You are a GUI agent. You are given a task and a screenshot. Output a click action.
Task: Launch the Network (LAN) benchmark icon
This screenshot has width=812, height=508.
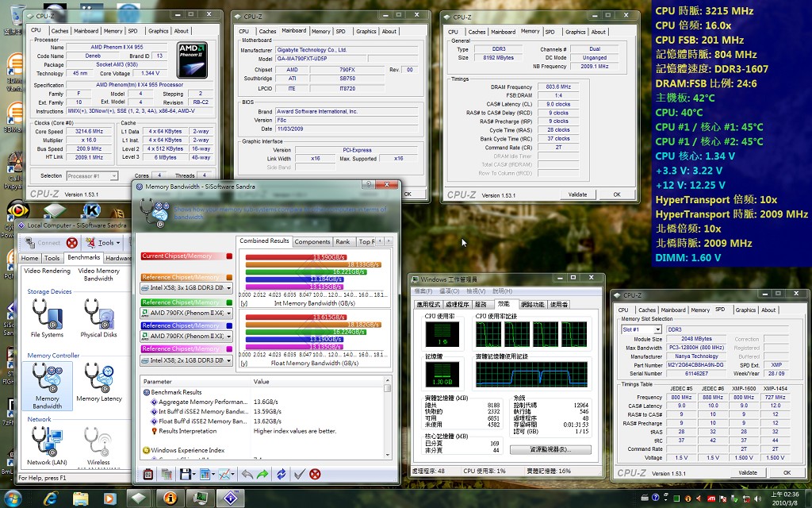tap(47, 446)
